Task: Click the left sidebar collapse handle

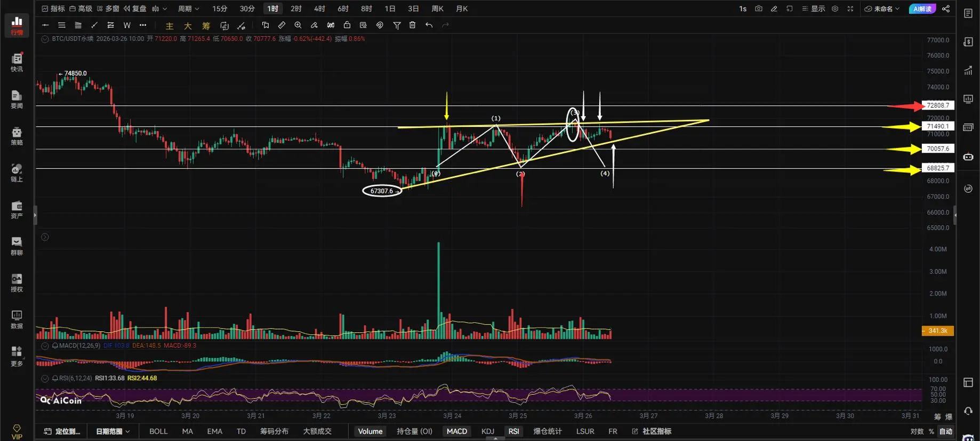Action: (35, 216)
